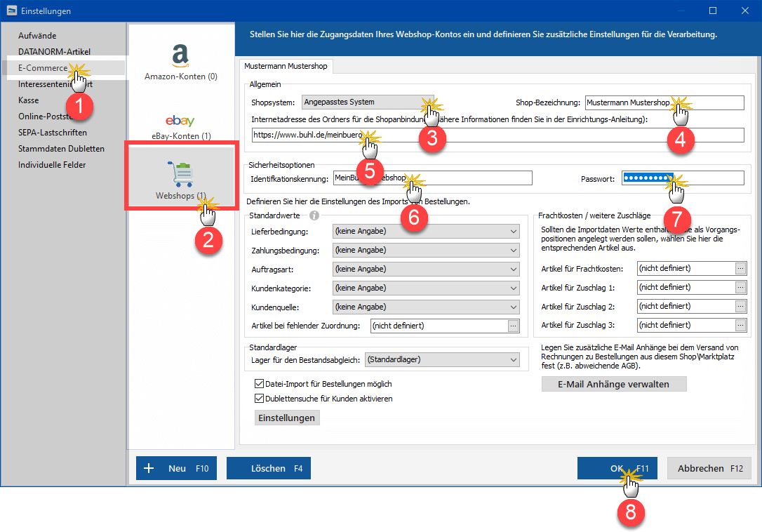762x532 pixels.
Task: Open picker for Artikel bei fehlender Zuordnung
Action: click(x=513, y=326)
